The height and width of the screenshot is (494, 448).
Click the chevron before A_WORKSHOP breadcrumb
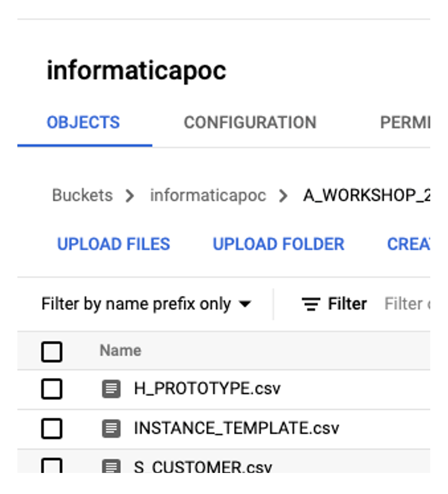pos(283,196)
